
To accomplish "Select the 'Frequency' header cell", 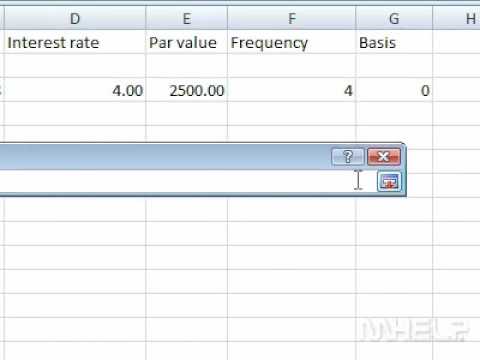I will [292, 42].
